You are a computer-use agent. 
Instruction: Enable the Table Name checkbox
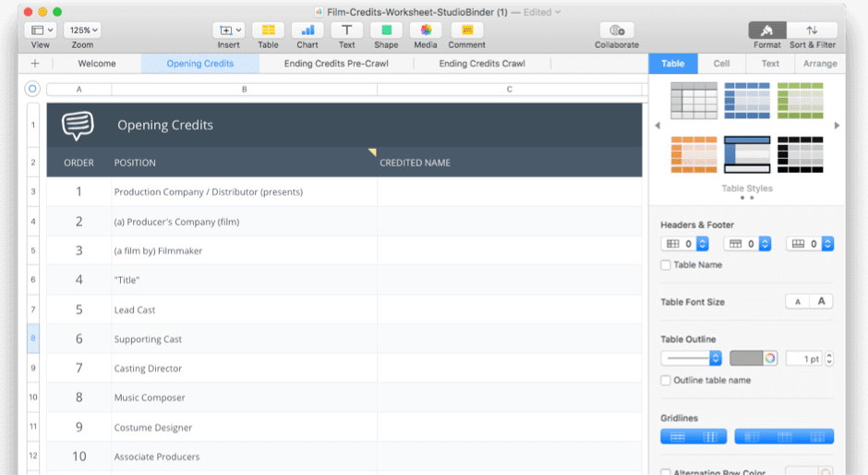click(666, 265)
